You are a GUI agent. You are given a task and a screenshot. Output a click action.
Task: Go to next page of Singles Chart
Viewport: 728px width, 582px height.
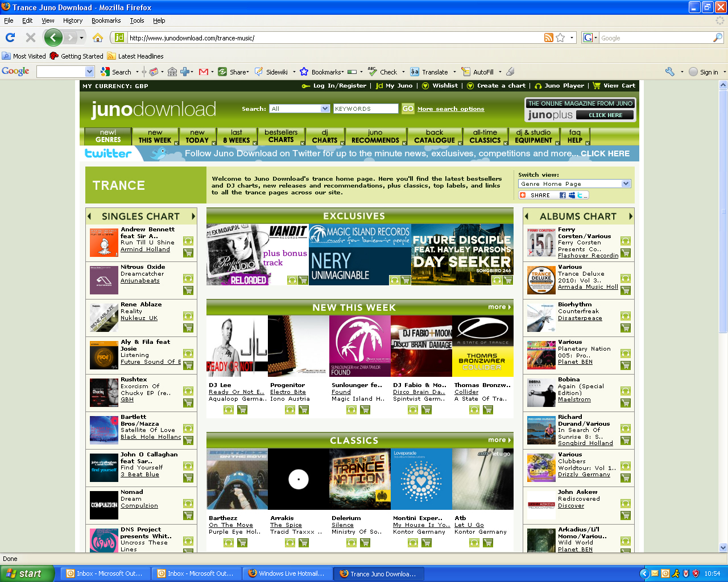click(193, 217)
